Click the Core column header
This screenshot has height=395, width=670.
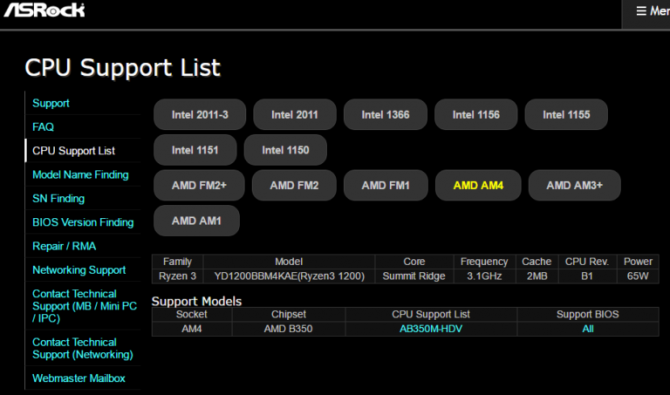[x=414, y=262]
